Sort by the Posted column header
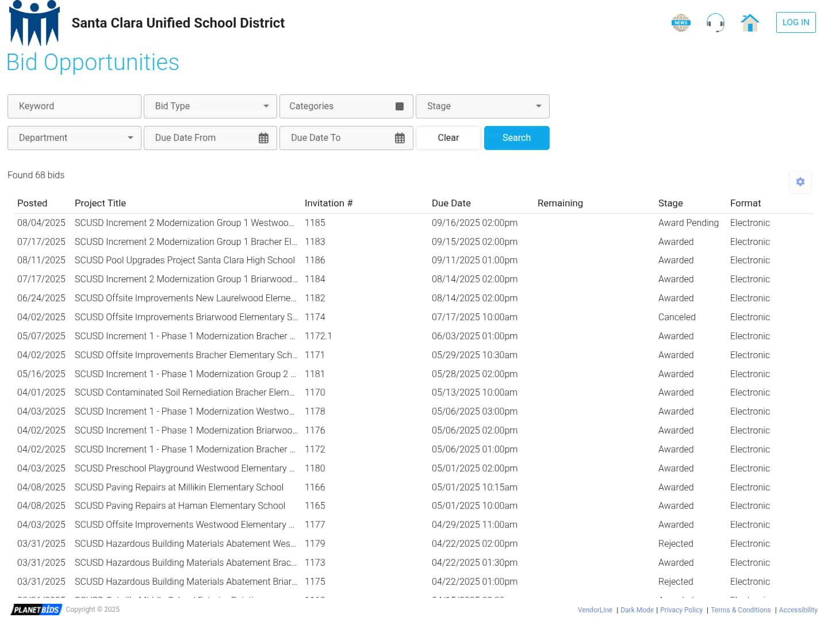The image size is (828, 644). click(32, 204)
